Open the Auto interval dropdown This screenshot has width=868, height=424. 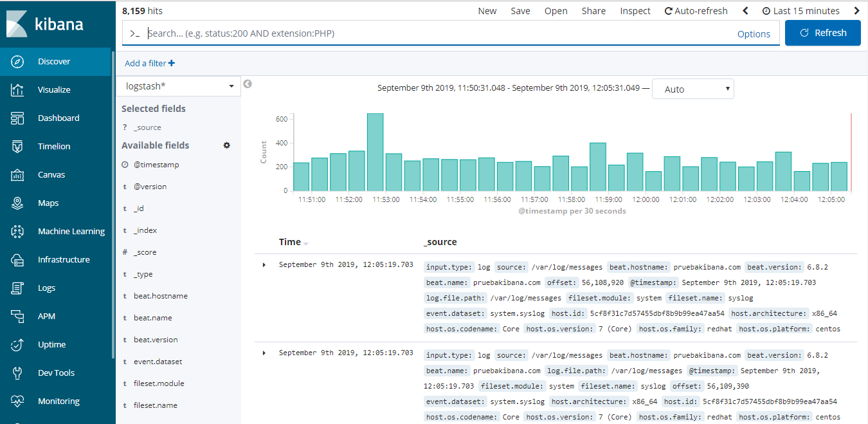click(x=692, y=89)
